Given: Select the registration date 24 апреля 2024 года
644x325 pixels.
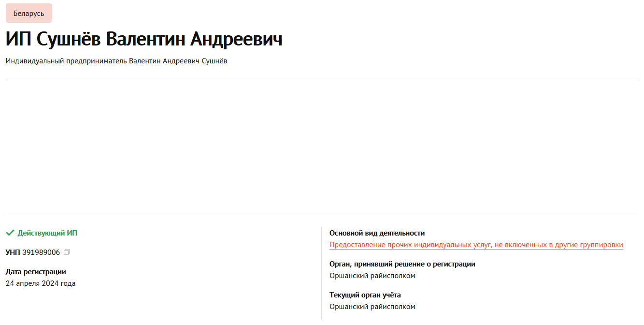Looking at the screenshot, I should 40,283.
